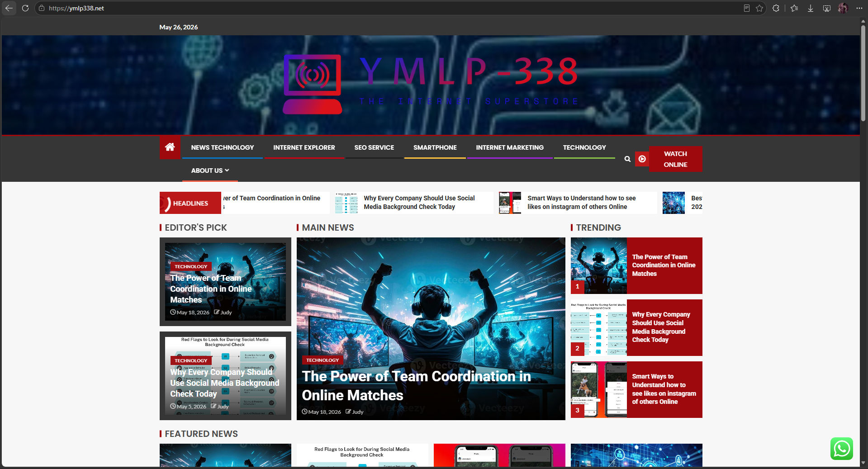This screenshot has height=469, width=868.
Task: Open main news headline Power of Team Coordination
Action: point(416,386)
